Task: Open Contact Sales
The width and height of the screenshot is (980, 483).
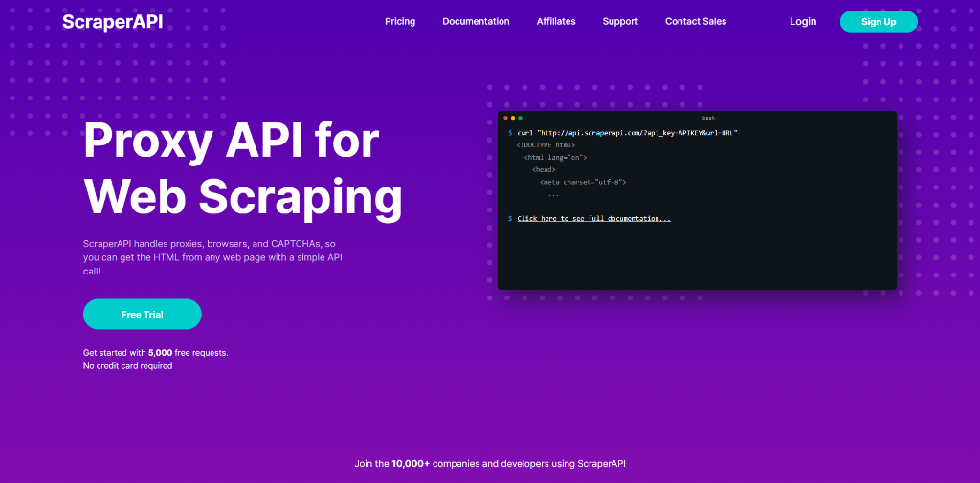Action: pyautogui.click(x=696, y=21)
